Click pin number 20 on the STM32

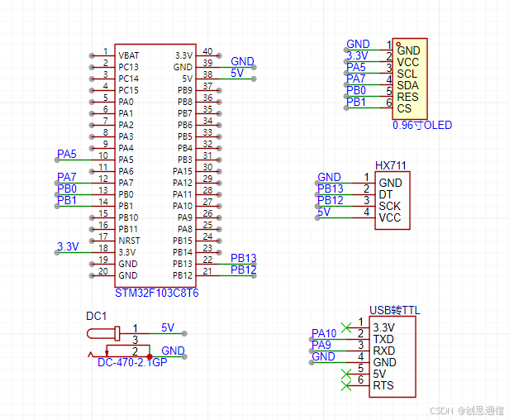click(103, 271)
